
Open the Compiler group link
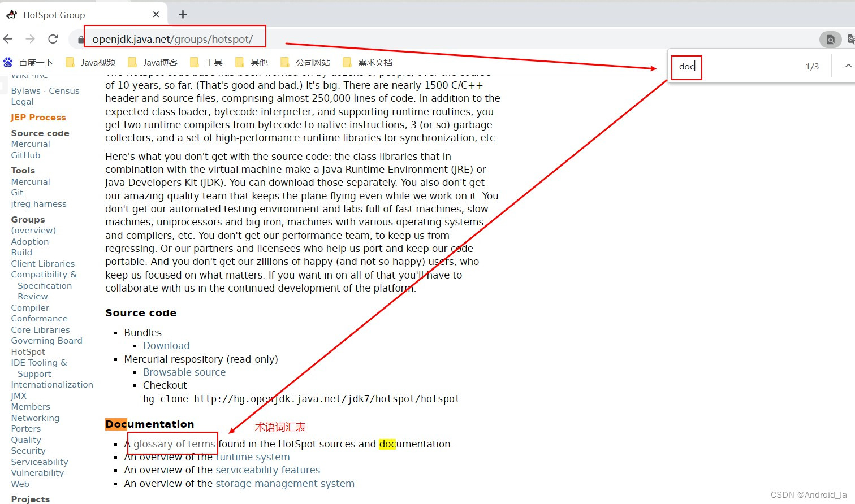pos(30,308)
